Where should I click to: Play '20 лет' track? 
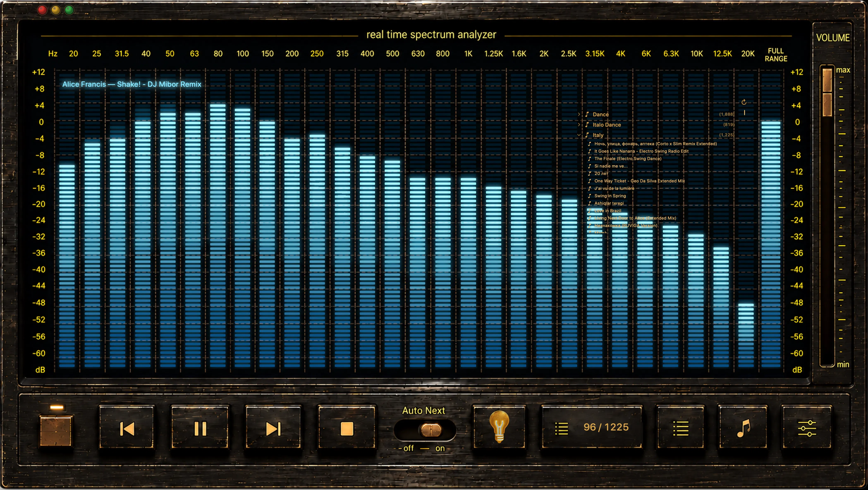pos(601,173)
